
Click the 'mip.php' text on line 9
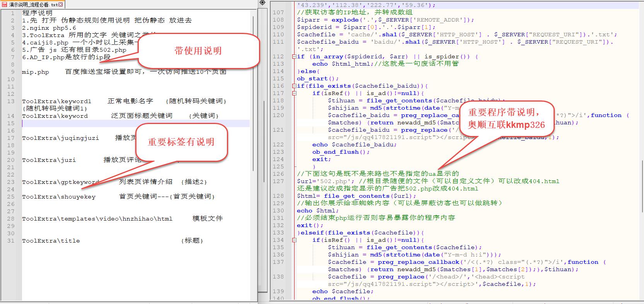tap(36, 72)
